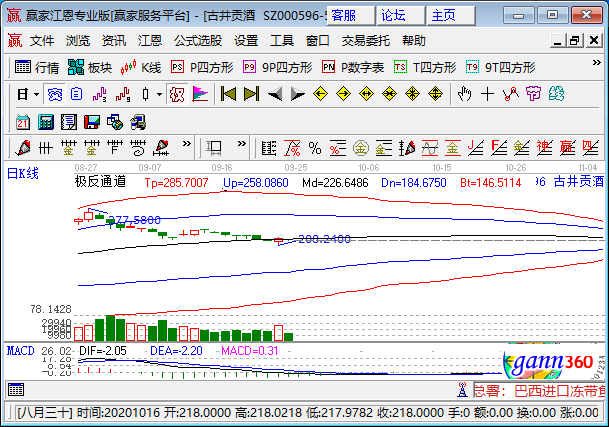Select the red pencil drawing tool
609x427 pixels.
point(23,148)
